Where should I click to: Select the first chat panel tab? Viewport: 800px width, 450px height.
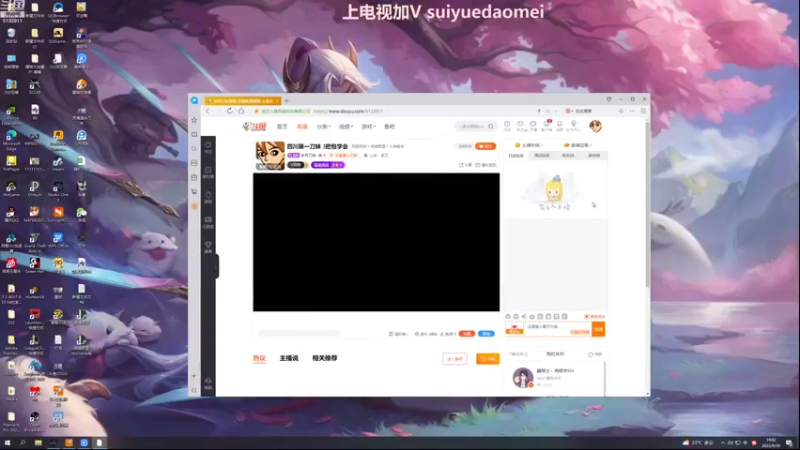pos(516,156)
